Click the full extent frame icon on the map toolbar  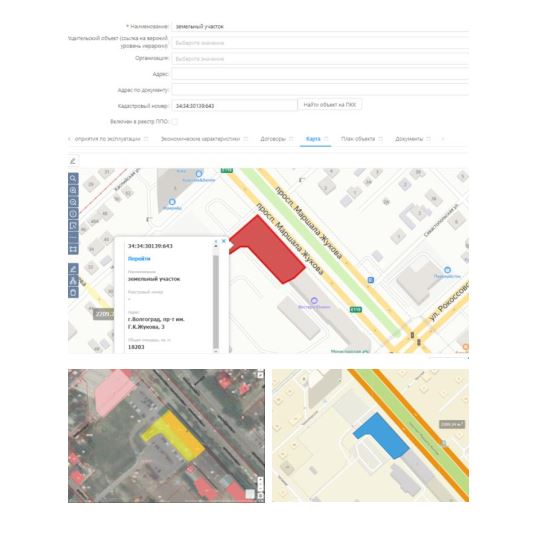(x=73, y=249)
